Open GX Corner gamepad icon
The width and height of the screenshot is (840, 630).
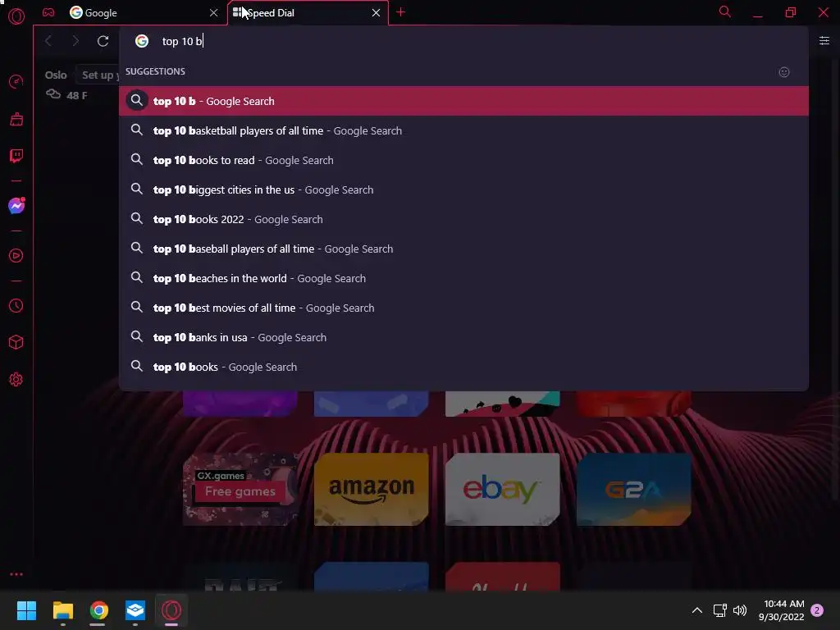[x=48, y=12]
